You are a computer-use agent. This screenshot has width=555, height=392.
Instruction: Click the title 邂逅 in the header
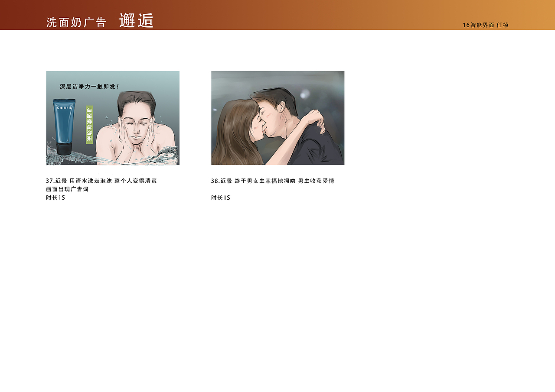tap(137, 20)
